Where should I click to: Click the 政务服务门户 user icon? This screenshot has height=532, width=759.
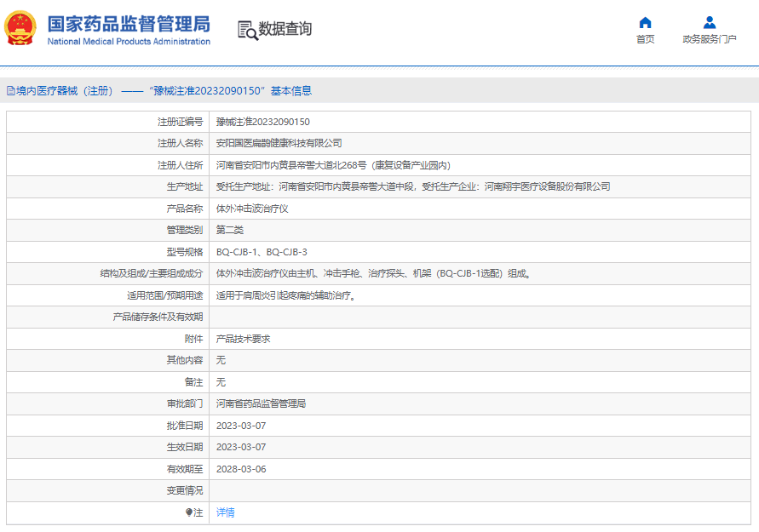(x=709, y=23)
